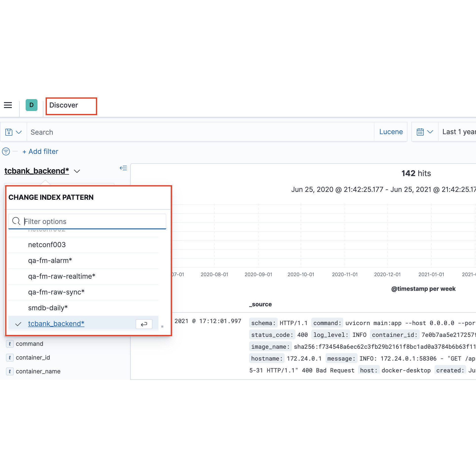This screenshot has height=476, width=476.
Task: Click the magnifier icon in Filter options
Action: tap(16, 221)
